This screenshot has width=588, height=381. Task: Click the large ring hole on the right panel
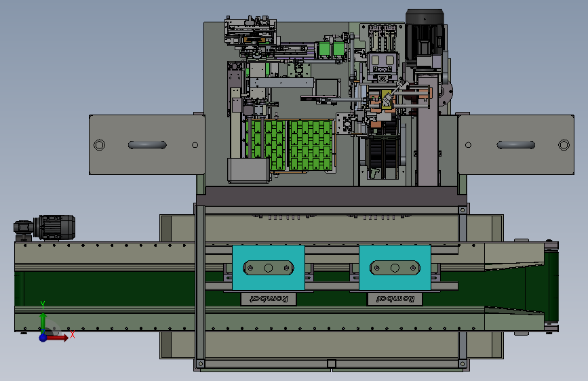pyautogui.click(x=564, y=145)
